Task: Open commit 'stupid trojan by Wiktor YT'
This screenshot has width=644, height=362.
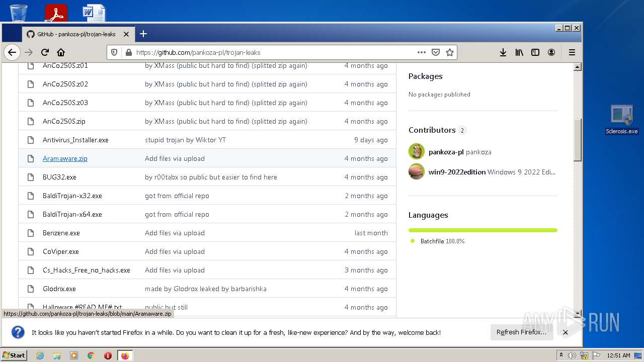Action: tap(185, 140)
